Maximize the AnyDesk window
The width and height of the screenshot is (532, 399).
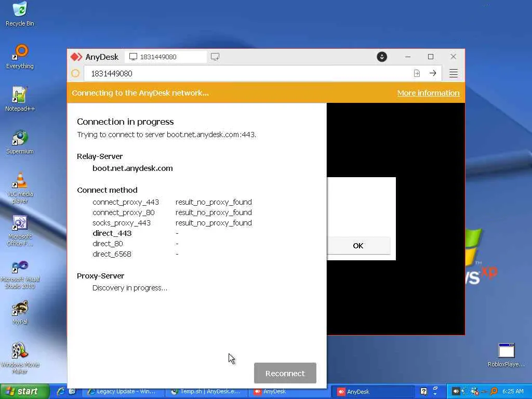431,57
